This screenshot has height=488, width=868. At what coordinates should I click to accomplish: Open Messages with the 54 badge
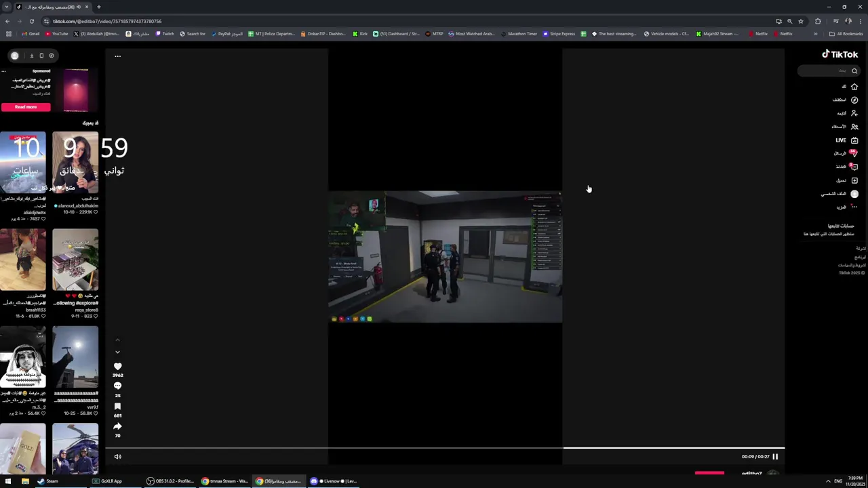tap(854, 153)
